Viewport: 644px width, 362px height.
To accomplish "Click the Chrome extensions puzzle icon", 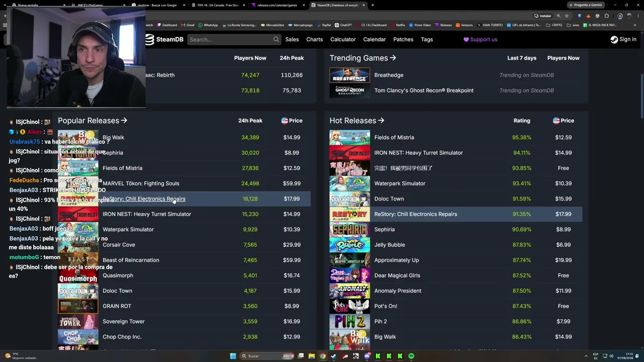I will tap(606, 16).
